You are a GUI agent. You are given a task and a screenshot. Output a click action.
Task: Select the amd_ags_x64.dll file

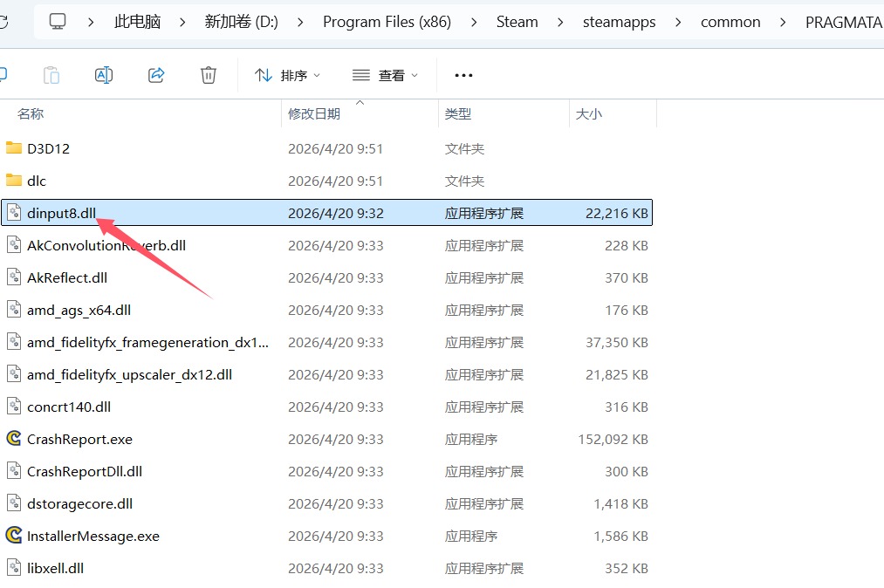(x=79, y=310)
